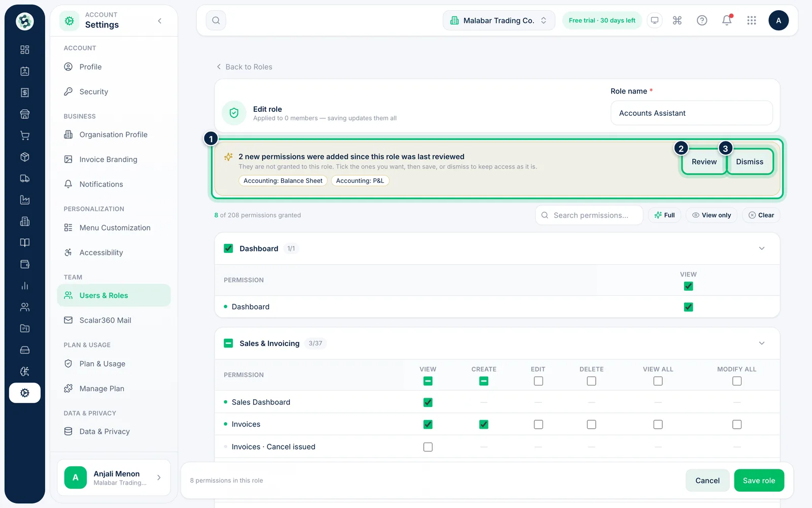
Task: Open Plan & Usage
Action: coord(114,364)
